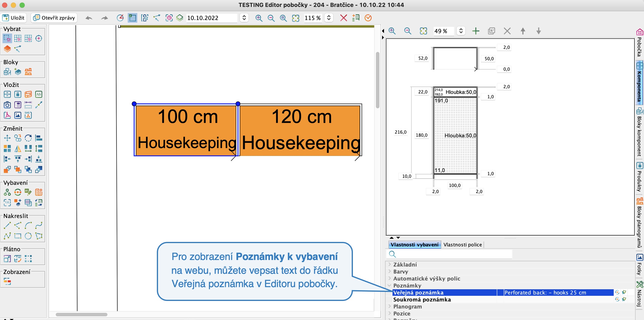
Task: Toggle the highlighted canvas frame view button
Action: click(132, 18)
